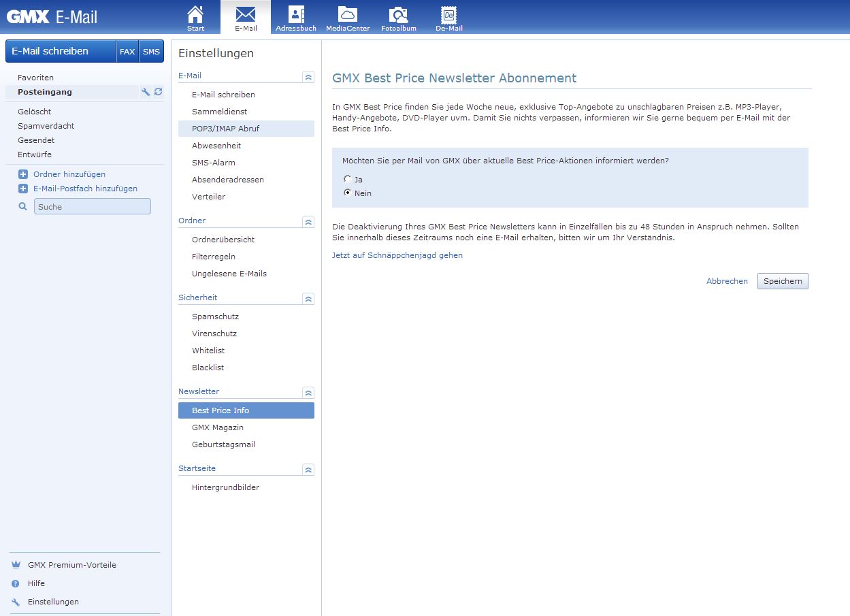850x616 pixels.
Task: Open the Posteingang folder
Action: [x=45, y=92]
